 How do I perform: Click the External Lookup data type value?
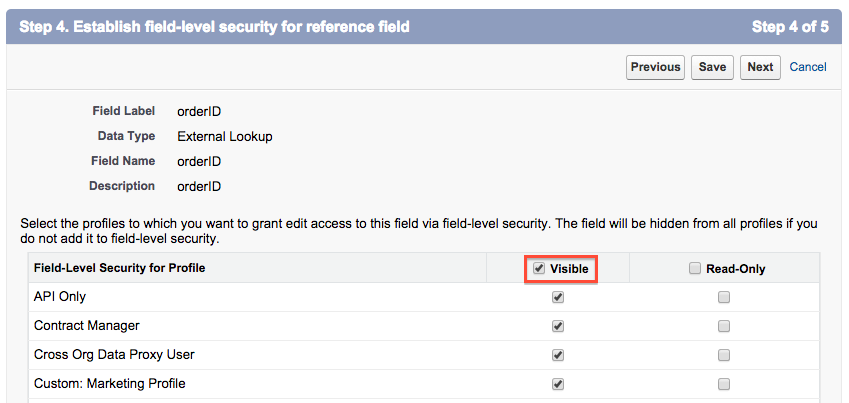pos(224,136)
